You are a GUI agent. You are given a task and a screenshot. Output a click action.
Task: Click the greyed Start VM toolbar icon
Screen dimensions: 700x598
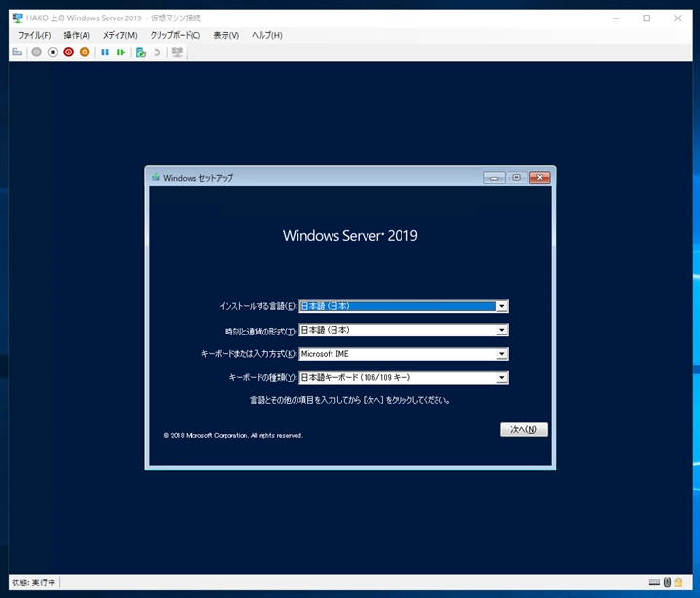pos(37,53)
